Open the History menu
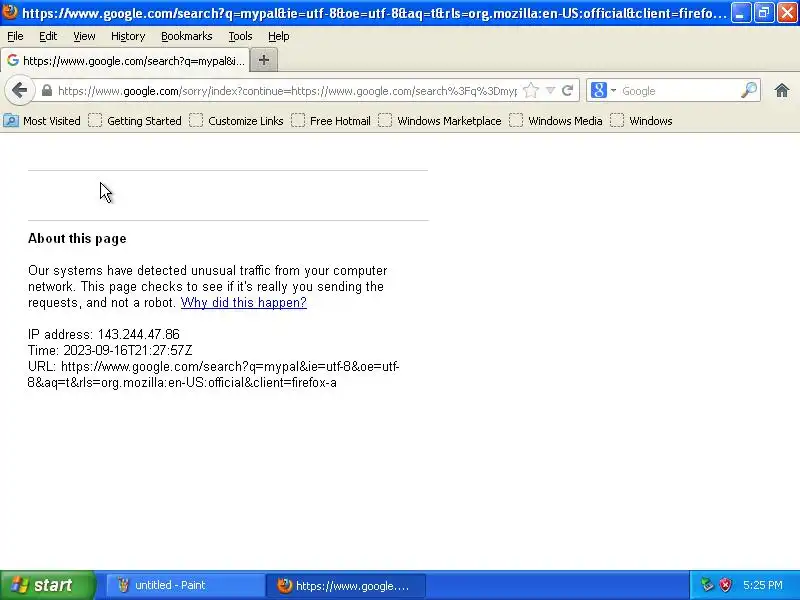Screen dimensions: 800x600 click(128, 36)
